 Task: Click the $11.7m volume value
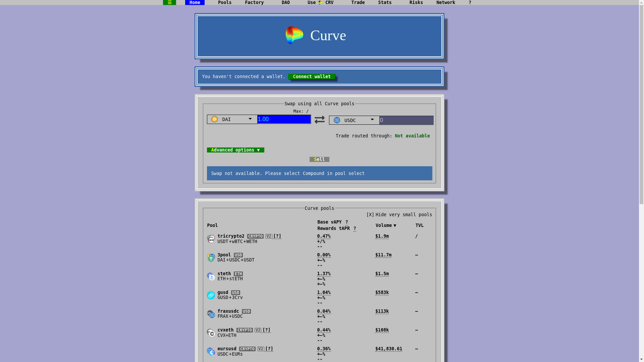[383, 255]
